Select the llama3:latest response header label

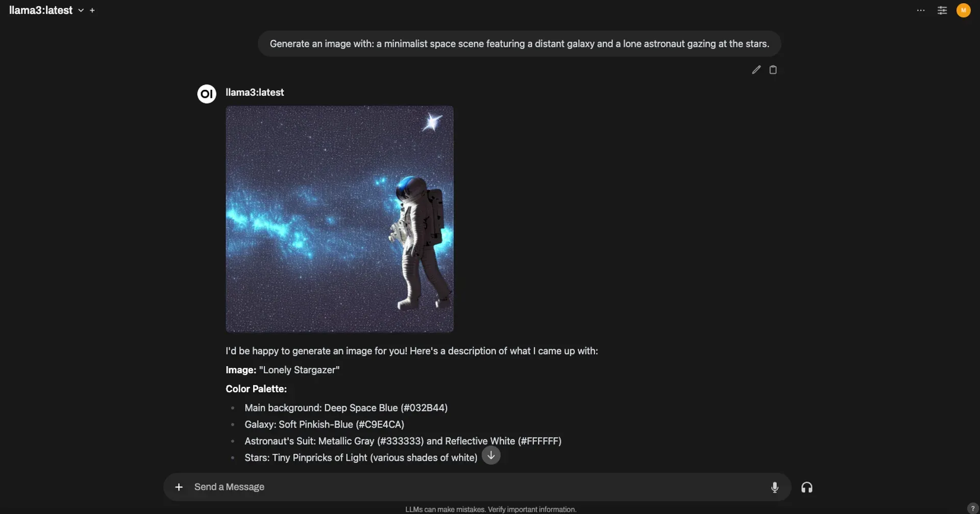254,92
